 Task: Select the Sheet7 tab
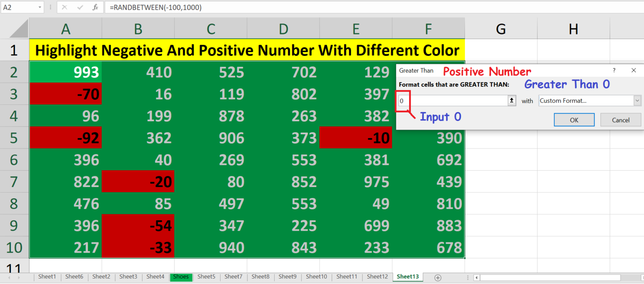(x=233, y=277)
